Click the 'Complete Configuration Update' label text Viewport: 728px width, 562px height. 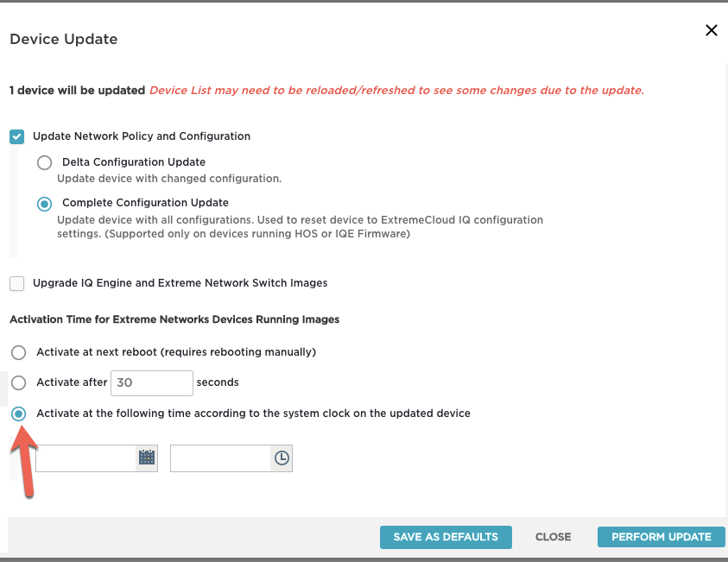tap(145, 203)
